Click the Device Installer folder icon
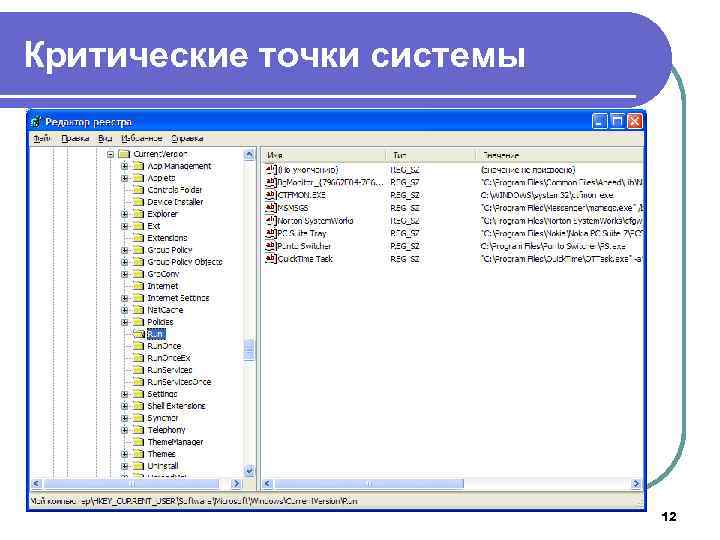Image resolution: width=720 pixels, height=540 pixels. click(138, 202)
